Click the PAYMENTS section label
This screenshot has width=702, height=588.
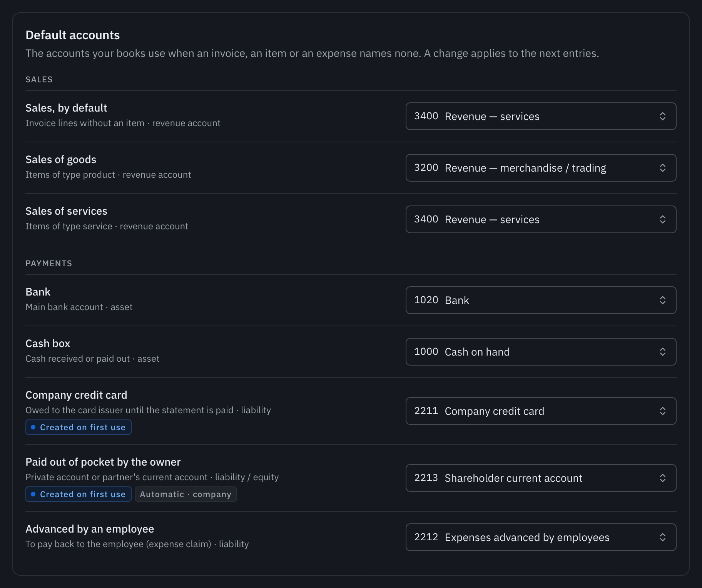[x=48, y=264]
